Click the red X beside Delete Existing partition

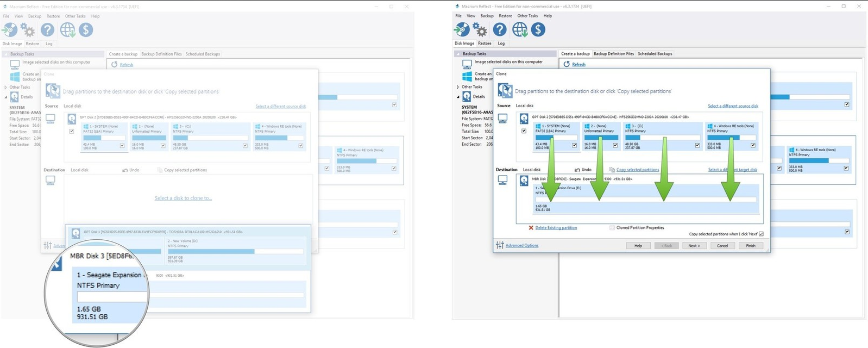tap(531, 228)
